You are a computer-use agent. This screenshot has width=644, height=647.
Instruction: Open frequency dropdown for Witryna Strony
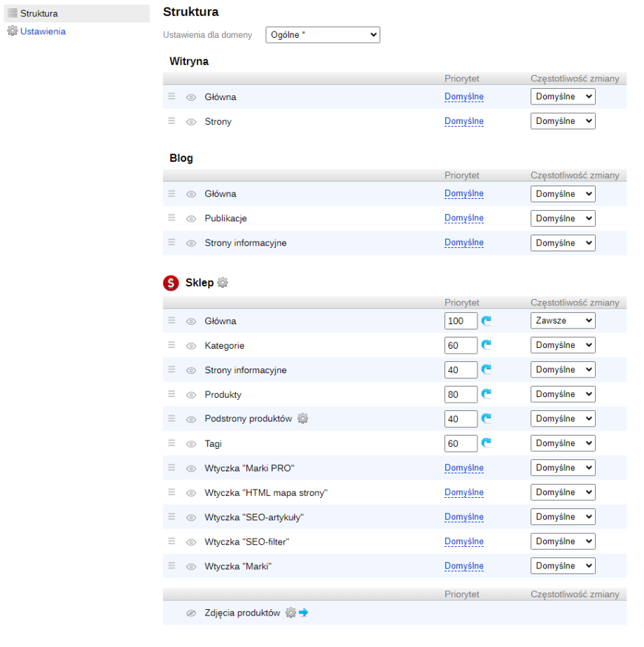563,121
